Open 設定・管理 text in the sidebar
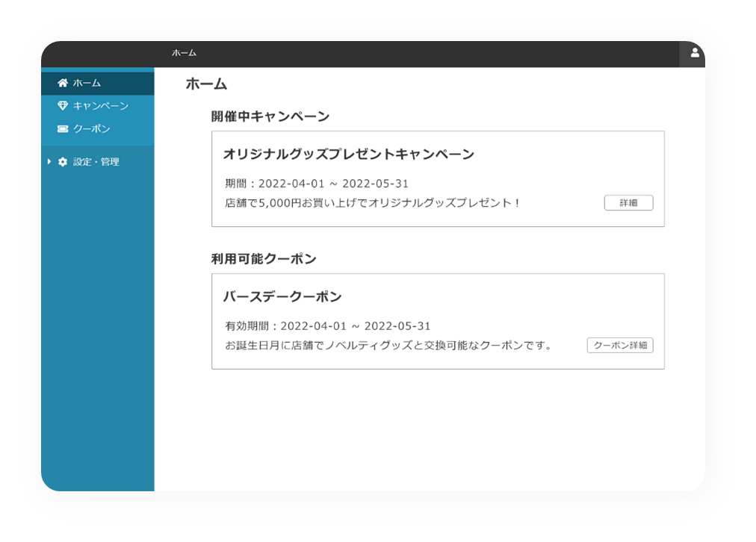This screenshot has width=756, height=542. pos(96,162)
